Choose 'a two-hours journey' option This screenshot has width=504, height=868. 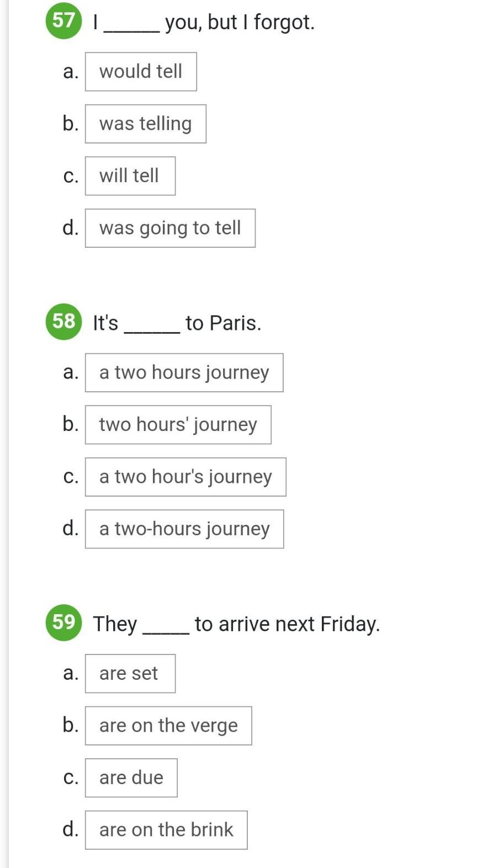184,529
